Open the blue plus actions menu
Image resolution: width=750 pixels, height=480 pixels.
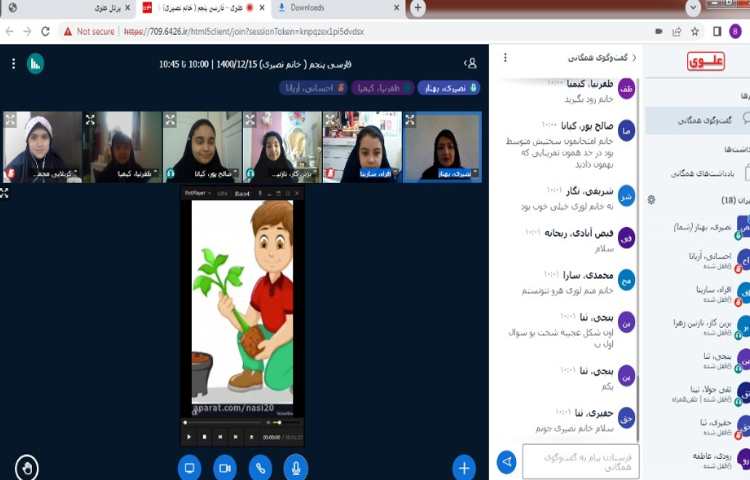[463, 467]
